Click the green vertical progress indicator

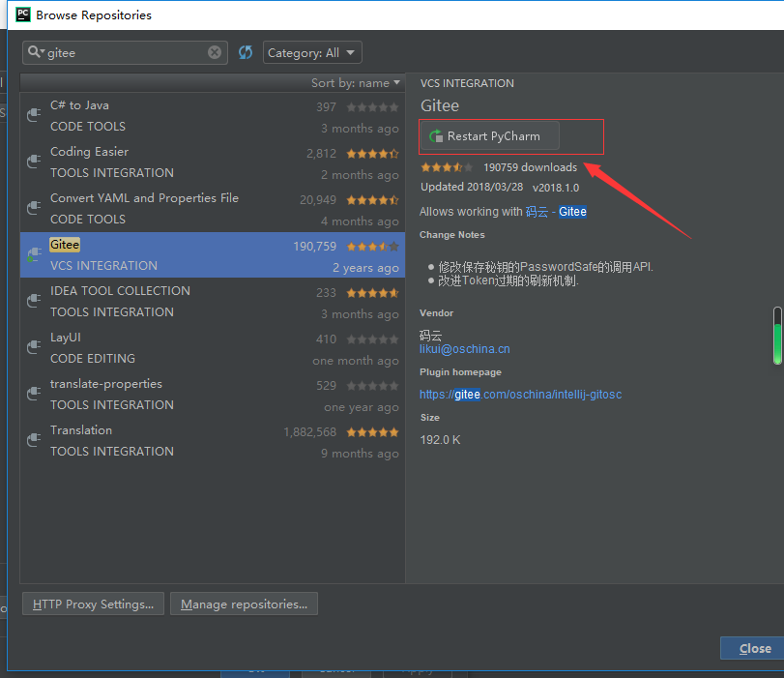777,336
